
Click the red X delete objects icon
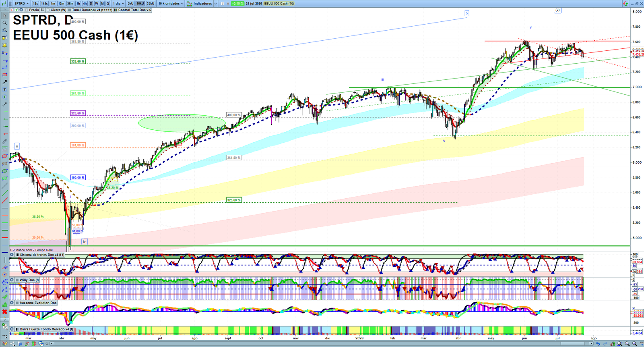tap(5, 312)
